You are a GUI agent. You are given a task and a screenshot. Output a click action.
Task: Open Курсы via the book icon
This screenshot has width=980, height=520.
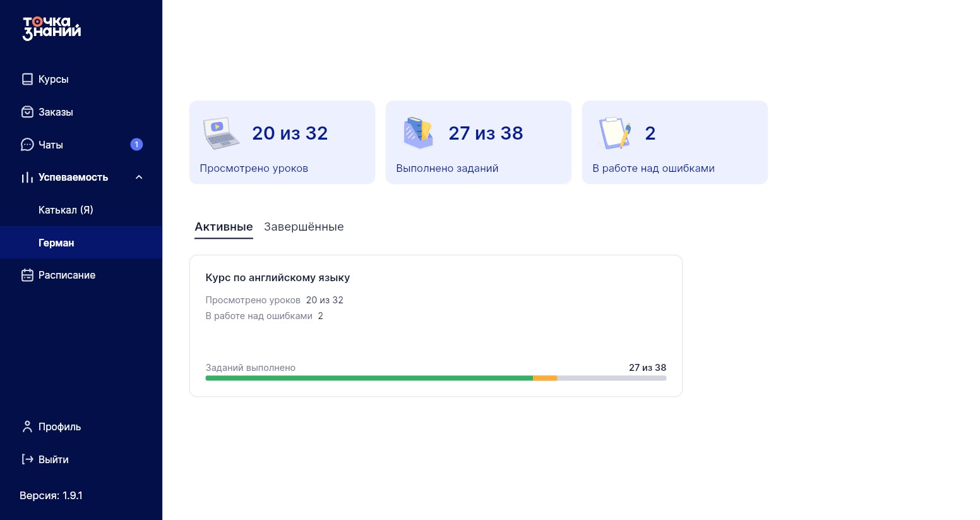27,79
